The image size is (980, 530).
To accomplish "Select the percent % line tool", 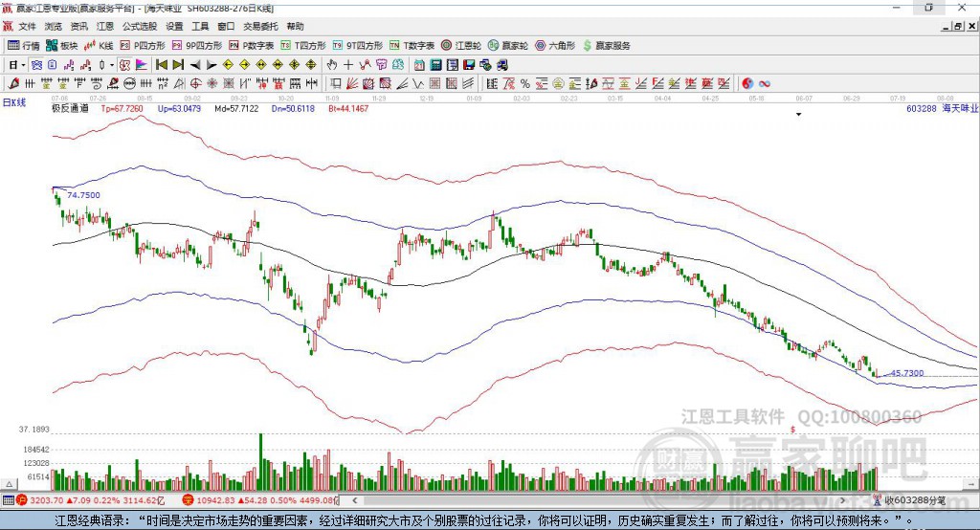I will [525, 84].
